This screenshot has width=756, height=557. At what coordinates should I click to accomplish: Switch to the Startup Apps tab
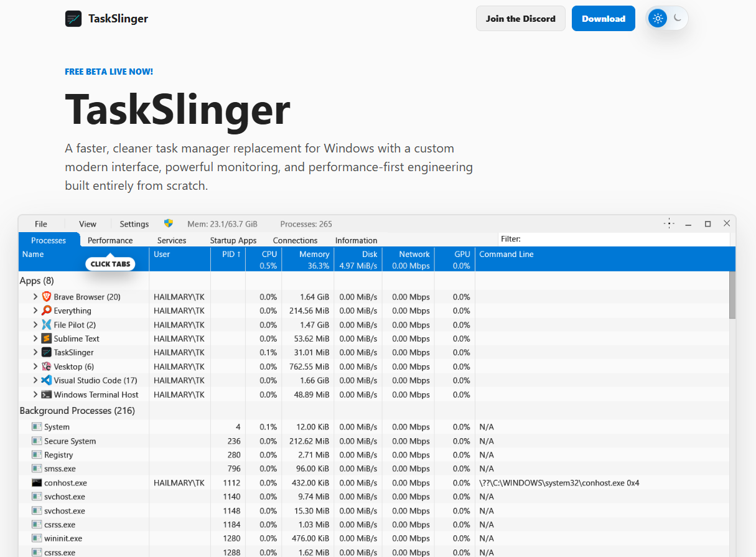click(x=233, y=240)
